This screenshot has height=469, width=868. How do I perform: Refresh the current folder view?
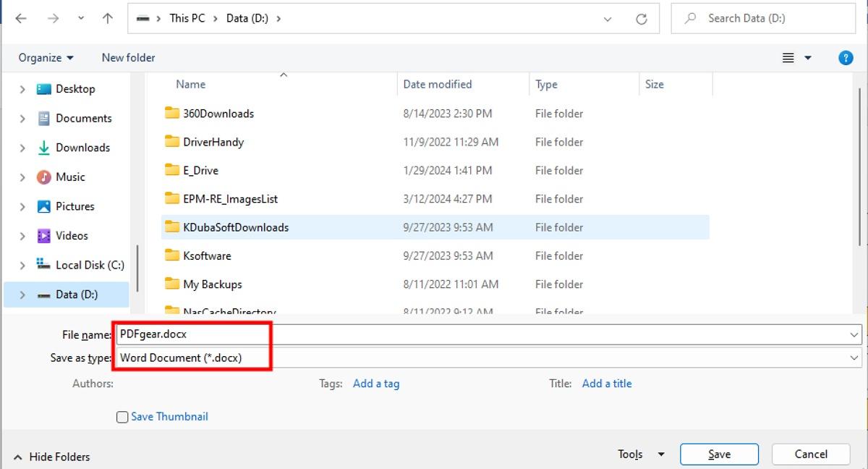click(642, 18)
